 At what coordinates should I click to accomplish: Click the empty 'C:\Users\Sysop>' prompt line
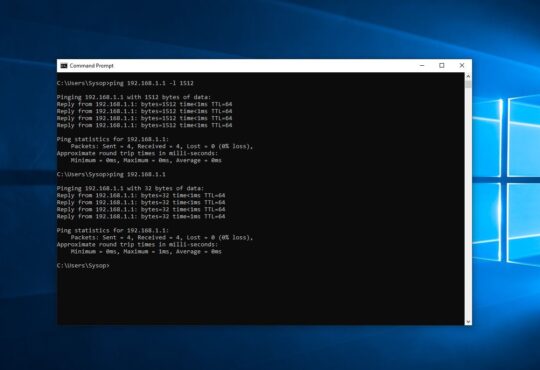[x=83, y=266]
